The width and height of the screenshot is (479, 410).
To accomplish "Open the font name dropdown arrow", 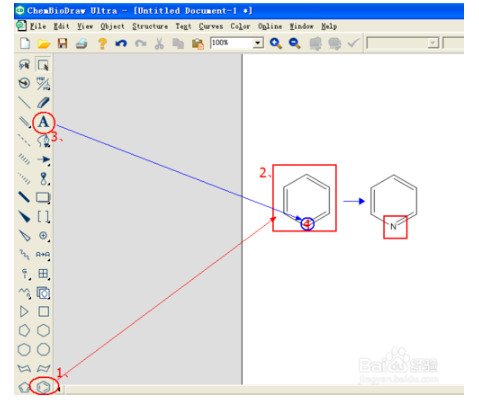I will point(433,43).
